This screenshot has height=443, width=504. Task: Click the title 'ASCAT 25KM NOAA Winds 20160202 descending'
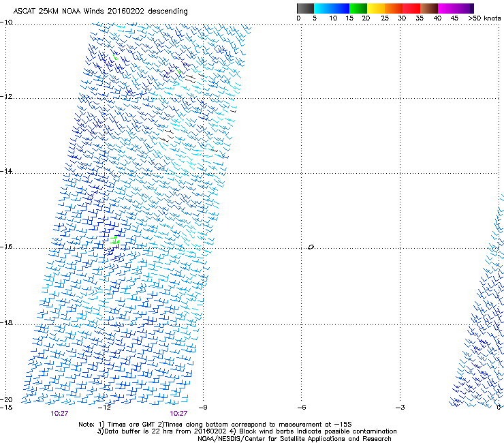(x=100, y=11)
